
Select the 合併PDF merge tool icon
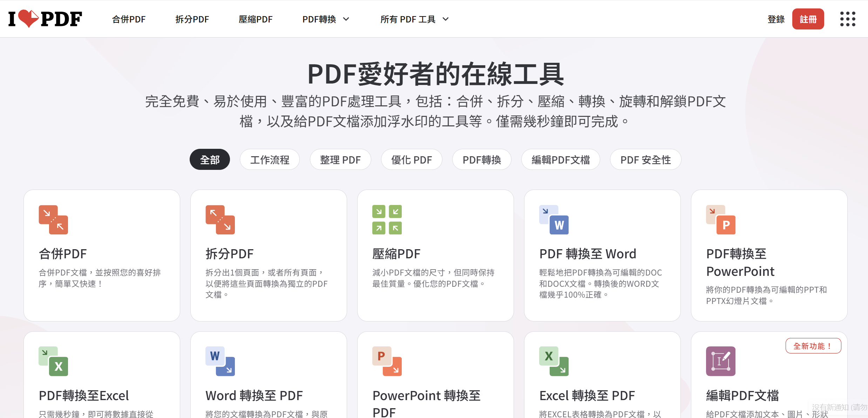[x=53, y=219]
